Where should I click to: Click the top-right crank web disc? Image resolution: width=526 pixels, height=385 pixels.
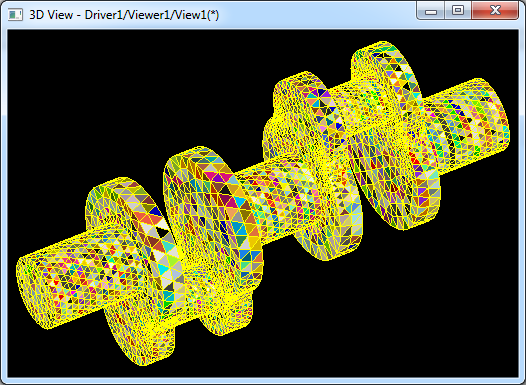pos(396,134)
